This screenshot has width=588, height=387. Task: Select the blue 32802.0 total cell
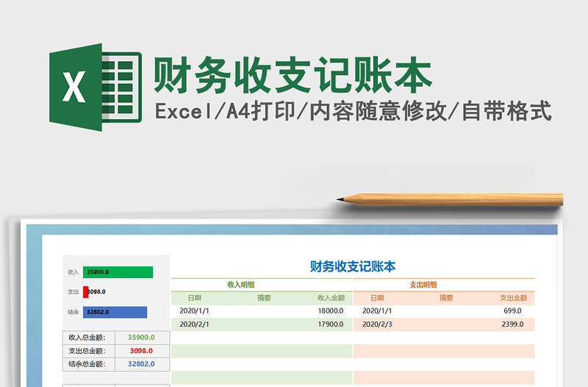click(142, 364)
